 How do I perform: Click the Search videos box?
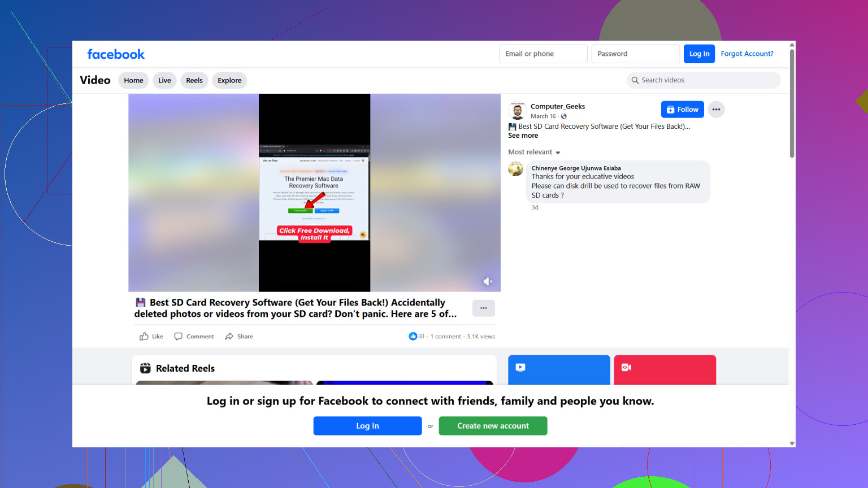[704, 80]
